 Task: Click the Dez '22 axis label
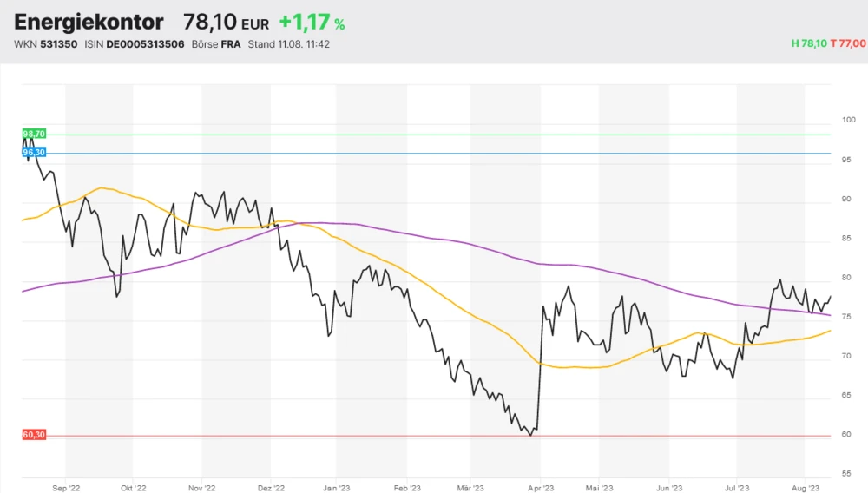tap(271, 489)
